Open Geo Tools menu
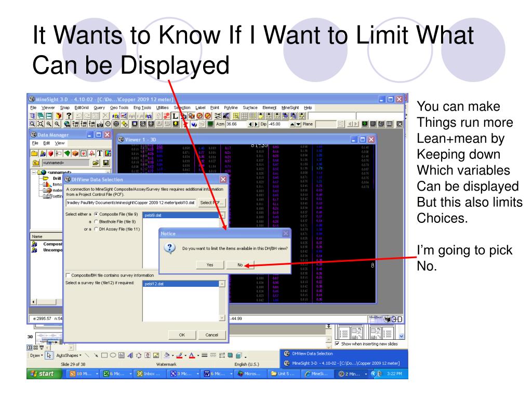The height and width of the screenshot is (399, 532). pyautogui.click(x=119, y=108)
